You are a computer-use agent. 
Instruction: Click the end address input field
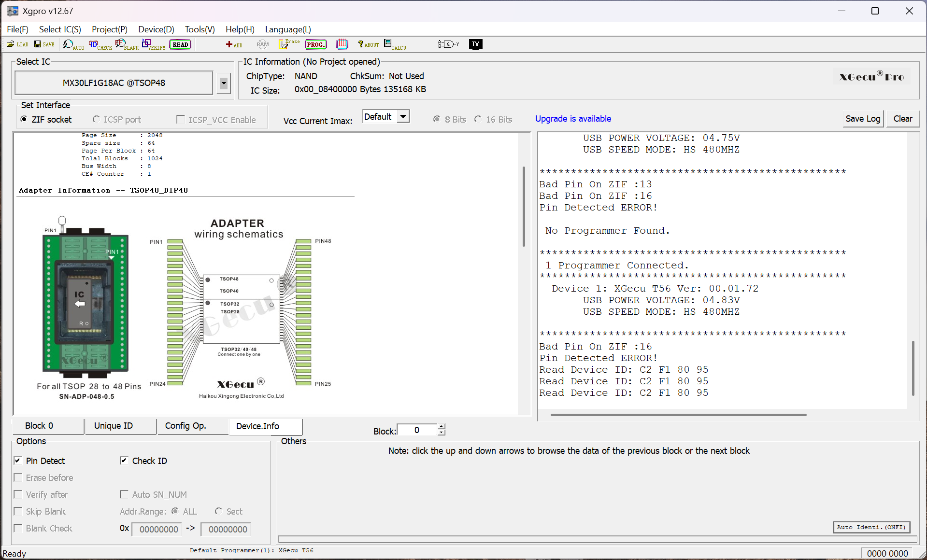pos(226,529)
